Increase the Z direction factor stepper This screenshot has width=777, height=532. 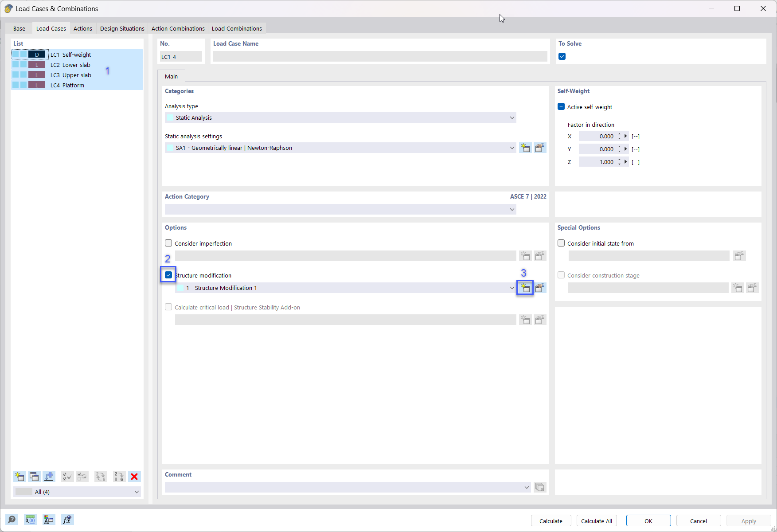click(620, 160)
